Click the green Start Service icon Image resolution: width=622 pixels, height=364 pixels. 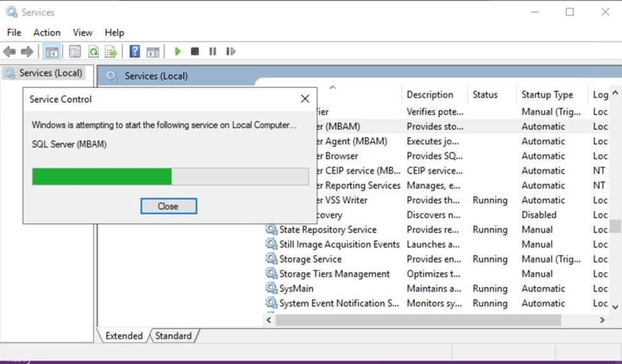pyautogui.click(x=177, y=51)
